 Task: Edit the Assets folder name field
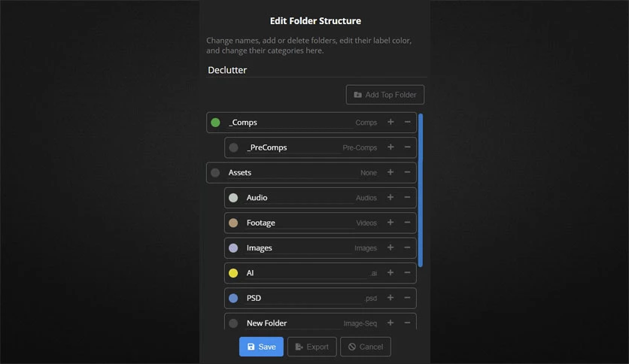(293, 172)
